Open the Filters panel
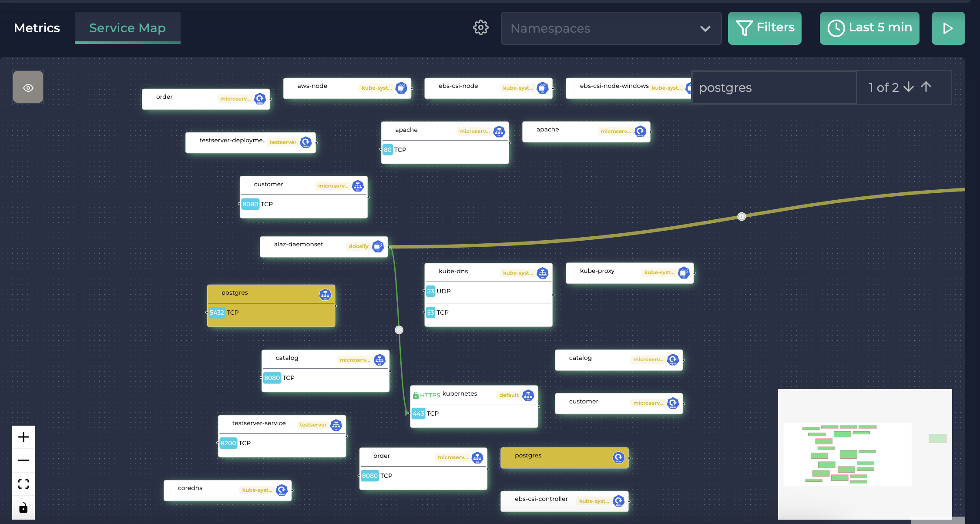 pyautogui.click(x=765, y=28)
